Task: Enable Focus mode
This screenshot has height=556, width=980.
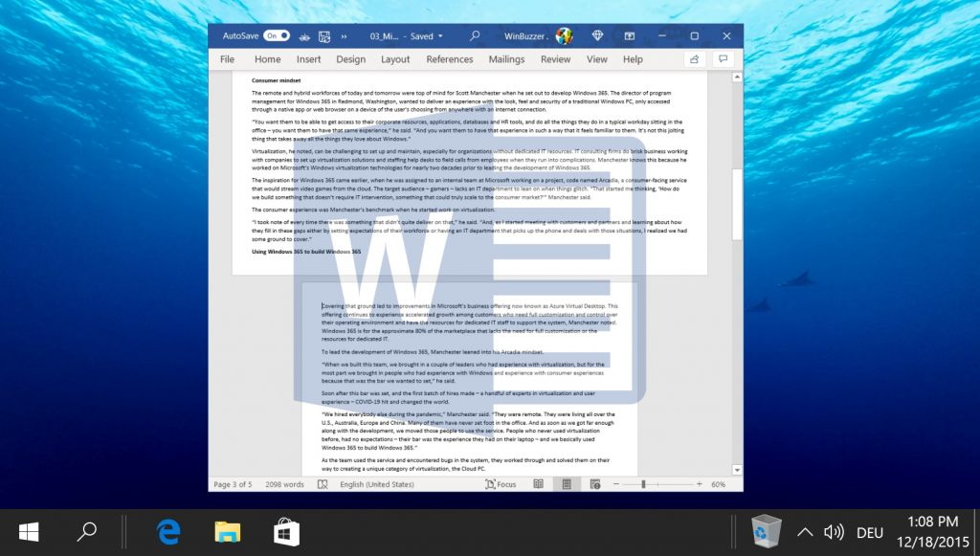Action: click(x=501, y=484)
